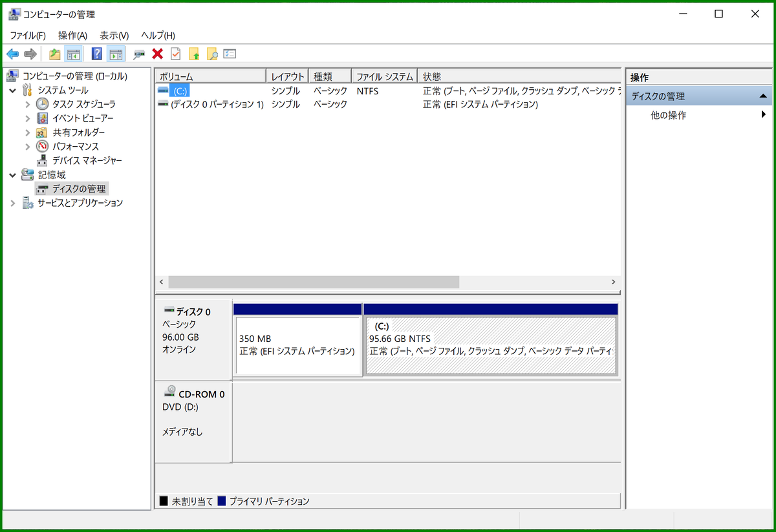
Task: Click the CD-ROM 0 DVD (D:) label
Action: (193, 422)
